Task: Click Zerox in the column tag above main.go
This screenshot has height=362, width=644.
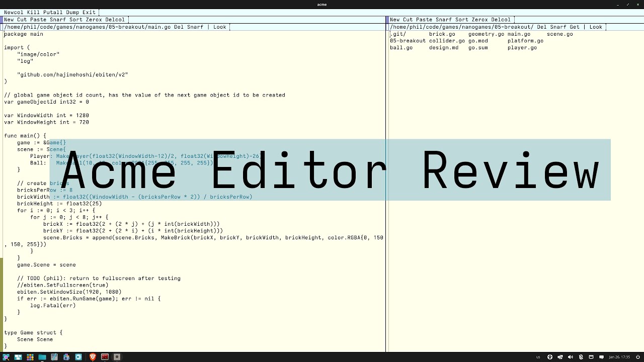Action: (x=94, y=20)
